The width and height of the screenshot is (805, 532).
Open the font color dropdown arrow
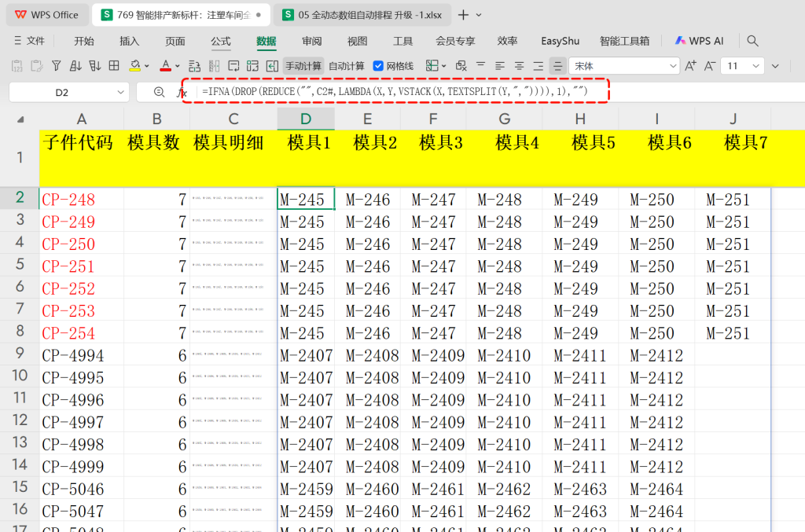point(178,66)
